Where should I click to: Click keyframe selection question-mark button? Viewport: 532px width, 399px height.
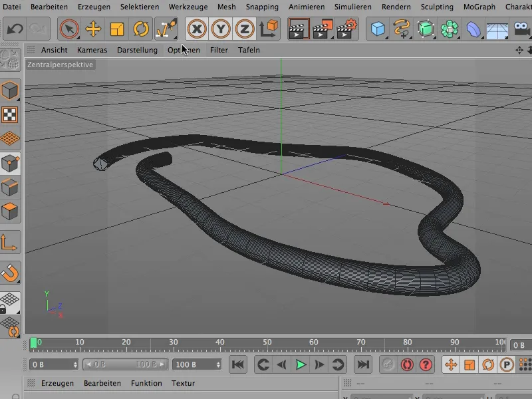(426, 364)
